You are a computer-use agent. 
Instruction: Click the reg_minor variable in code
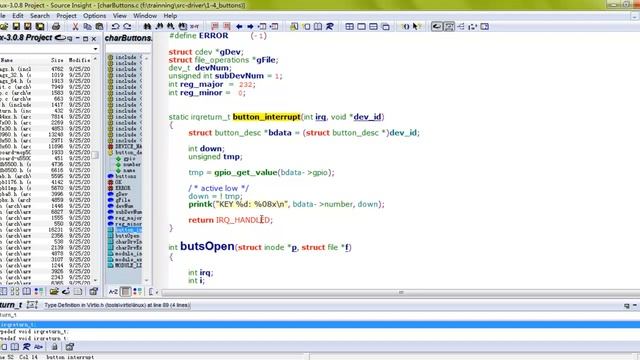(200, 93)
